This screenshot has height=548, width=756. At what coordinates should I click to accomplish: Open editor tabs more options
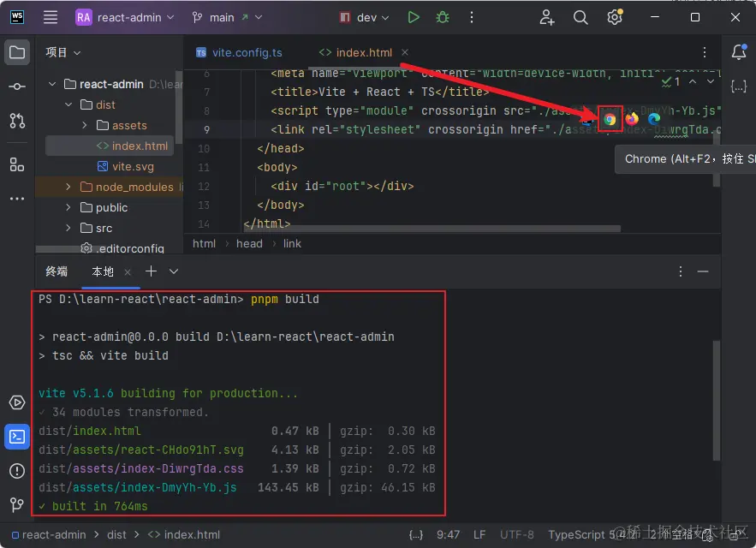705,52
